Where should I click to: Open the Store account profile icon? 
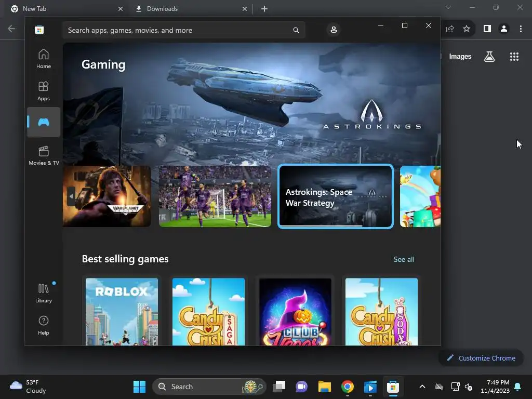pyautogui.click(x=334, y=30)
